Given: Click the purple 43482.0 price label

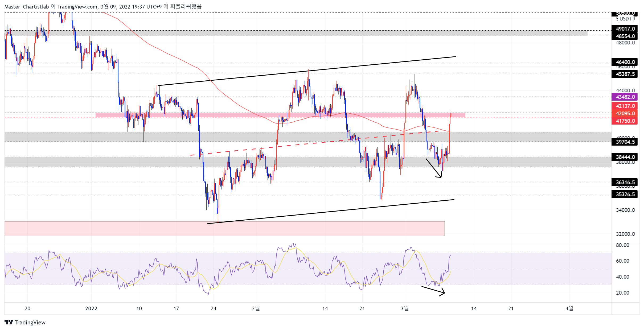Looking at the screenshot, I should (625, 97).
